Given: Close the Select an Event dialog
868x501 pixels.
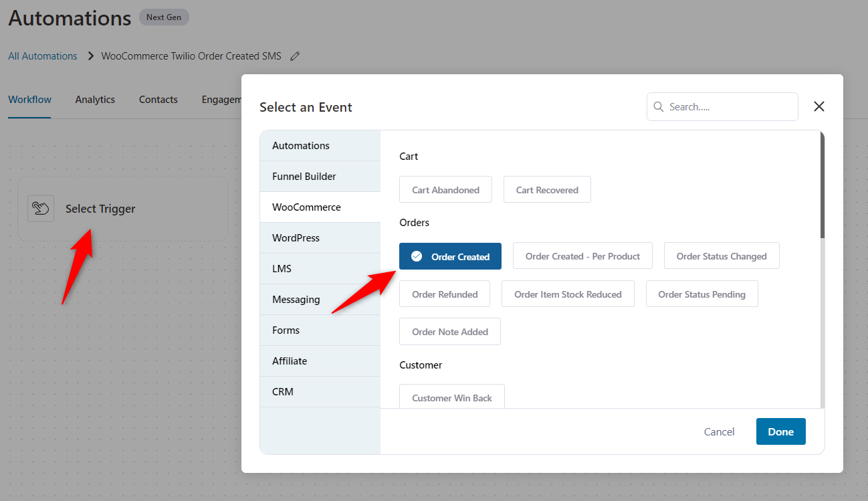Looking at the screenshot, I should 819,106.
